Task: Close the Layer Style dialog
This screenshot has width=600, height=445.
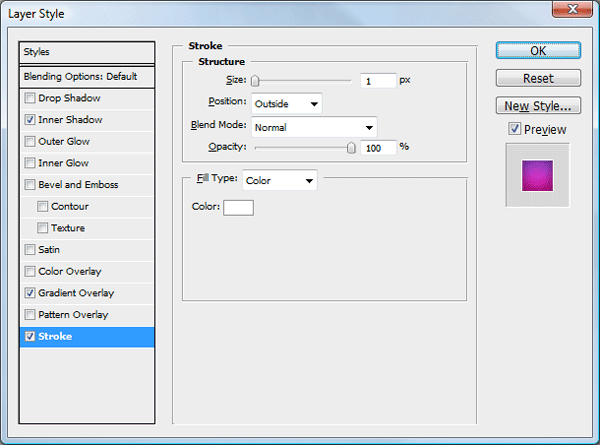Action: click(x=572, y=9)
